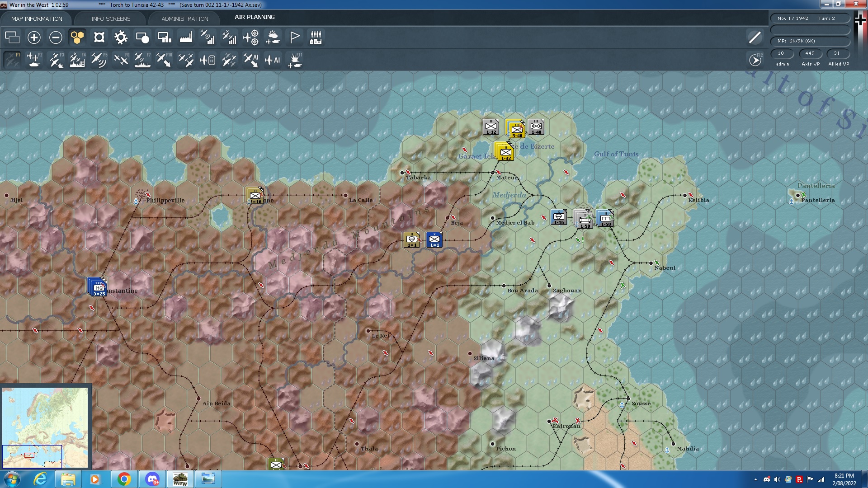Click the rectangle-with-bars overlay icon
Screen dimensions: 868x488
164,38
